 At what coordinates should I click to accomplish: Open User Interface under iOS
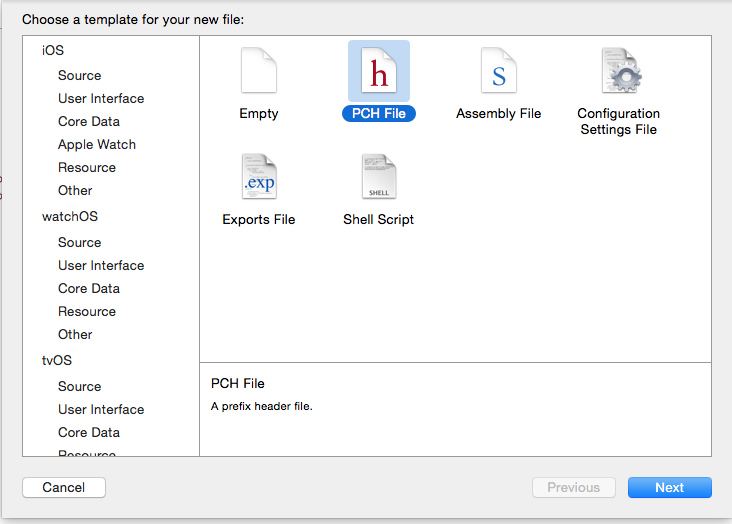click(x=101, y=98)
